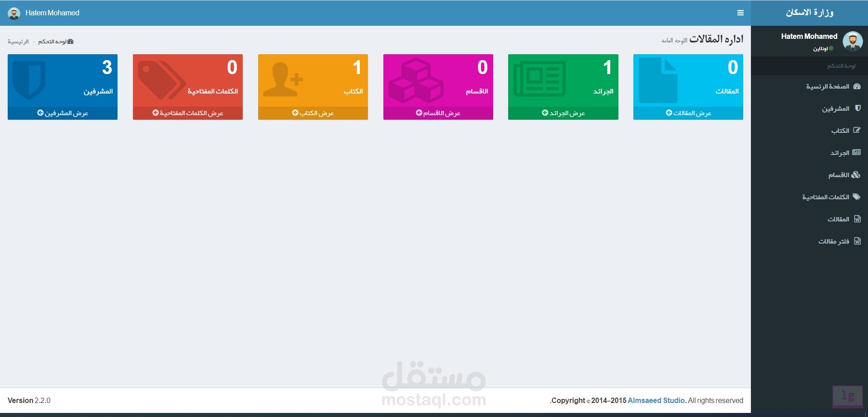Click the Hatem Mohamed sidebar profile picture
The height and width of the screenshot is (417, 868).
pos(853,41)
